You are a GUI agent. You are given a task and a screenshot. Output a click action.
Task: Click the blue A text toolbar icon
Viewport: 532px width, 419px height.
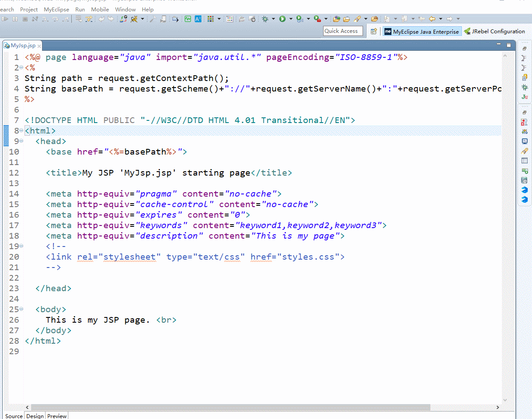tap(198, 19)
